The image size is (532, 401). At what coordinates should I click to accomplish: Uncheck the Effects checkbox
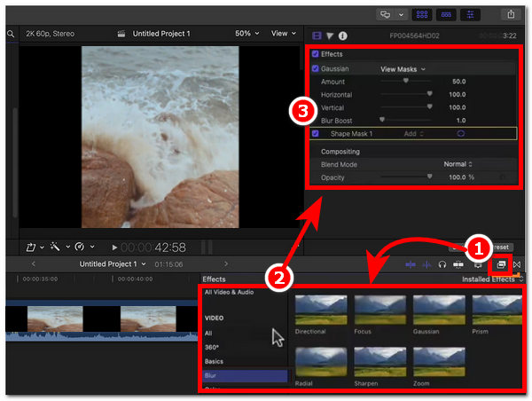316,54
